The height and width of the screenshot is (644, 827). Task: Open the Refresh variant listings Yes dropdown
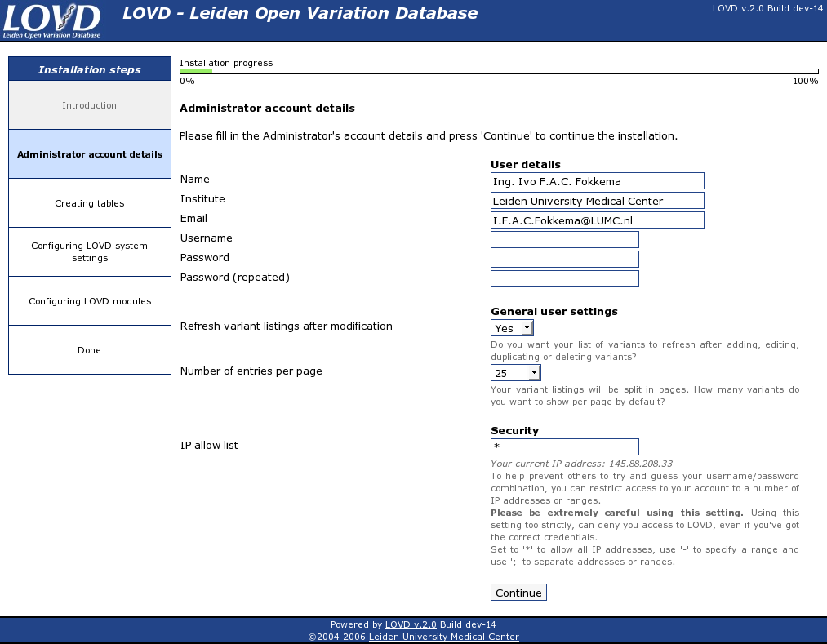(x=512, y=328)
